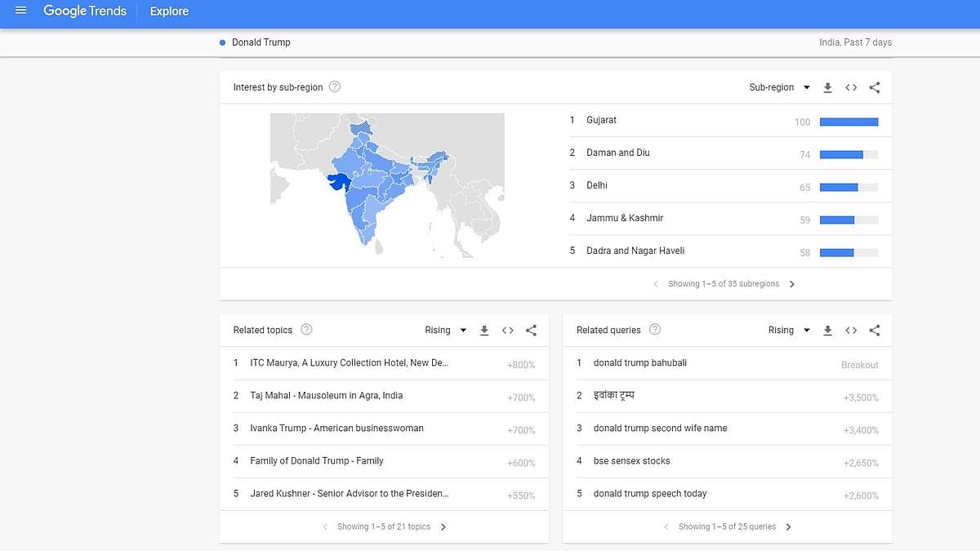Select Gujarat in the sub-region list
Viewport: 980px width, 551px height.
pos(601,120)
